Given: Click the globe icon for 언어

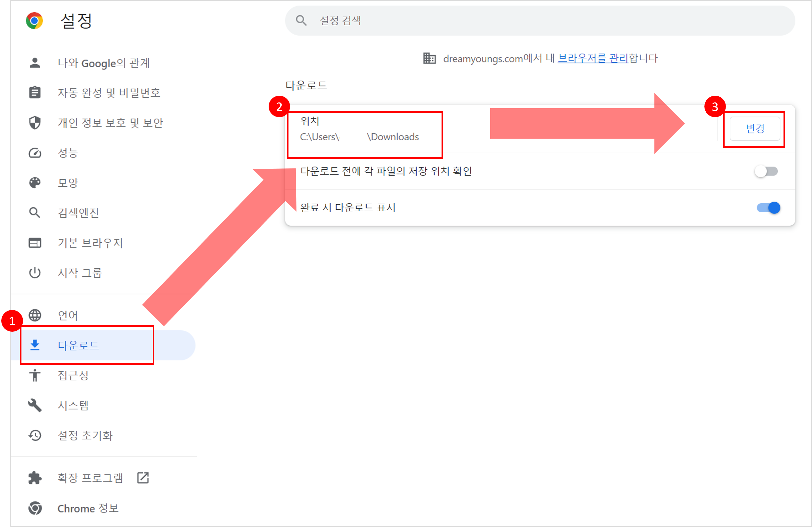Looking at the screenshot, I should coord(35,315).
